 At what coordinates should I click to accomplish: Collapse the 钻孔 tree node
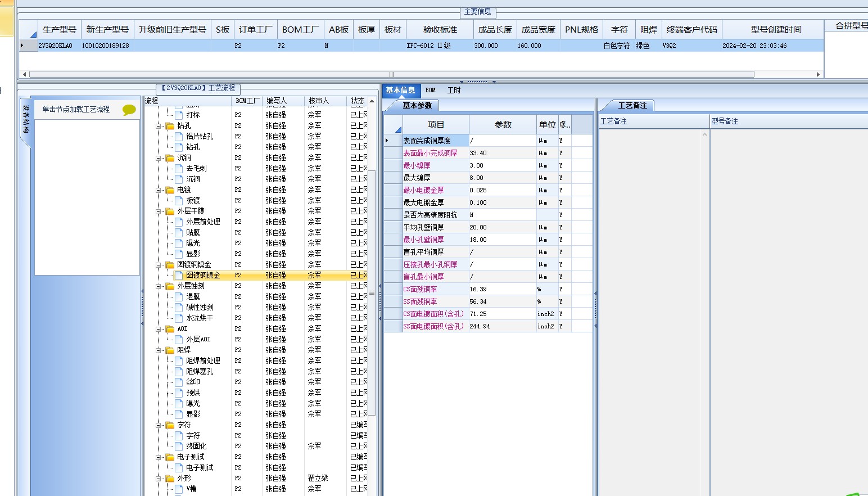click(x=159, y=126)
